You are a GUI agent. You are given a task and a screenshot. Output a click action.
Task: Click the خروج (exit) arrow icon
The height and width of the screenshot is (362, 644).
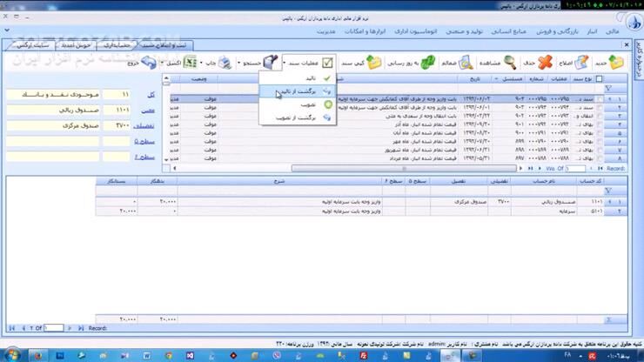[x=148, y=63]
